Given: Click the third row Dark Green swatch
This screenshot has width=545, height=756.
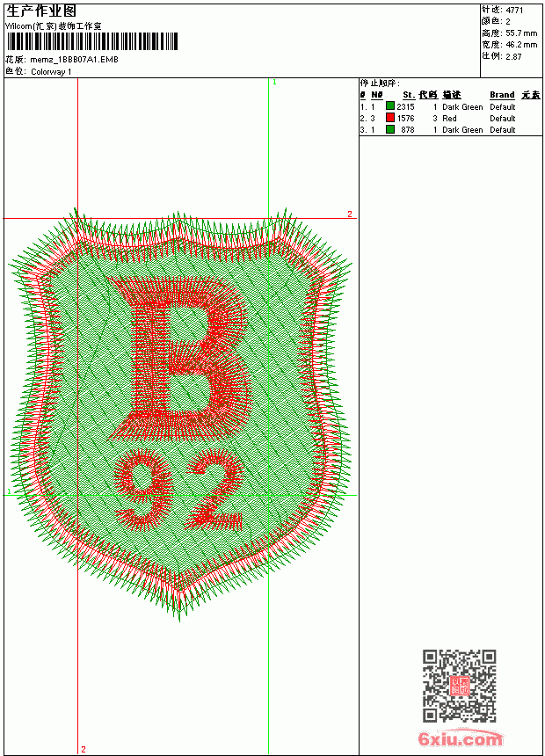Looking at the screenshot, I should 390,129.
